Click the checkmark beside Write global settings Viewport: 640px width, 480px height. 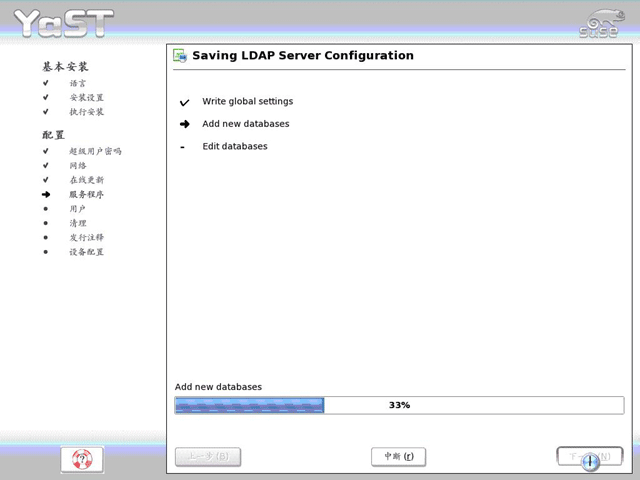[x=184, y=102]
